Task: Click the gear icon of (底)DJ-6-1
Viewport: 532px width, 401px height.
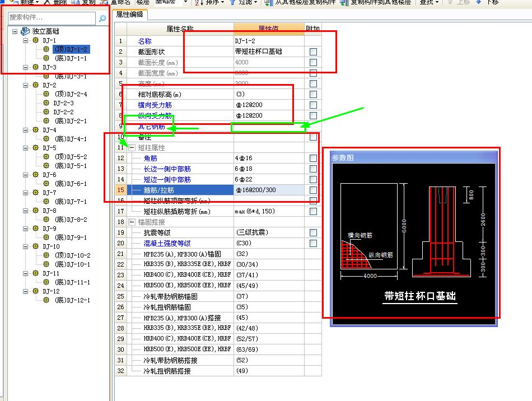Action: [46, 184]
